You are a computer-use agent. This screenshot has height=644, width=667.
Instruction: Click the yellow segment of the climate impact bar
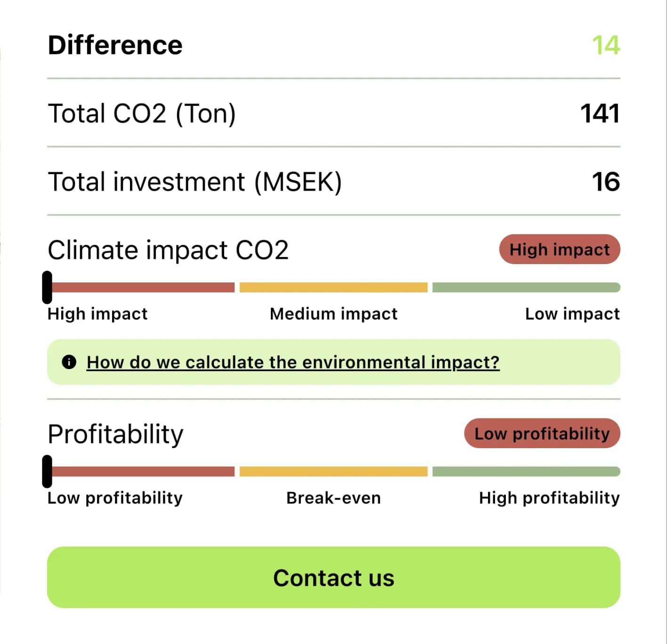333,288
